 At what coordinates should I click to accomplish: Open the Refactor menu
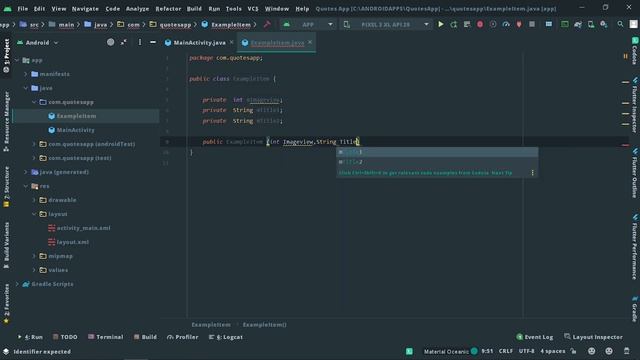168,9
